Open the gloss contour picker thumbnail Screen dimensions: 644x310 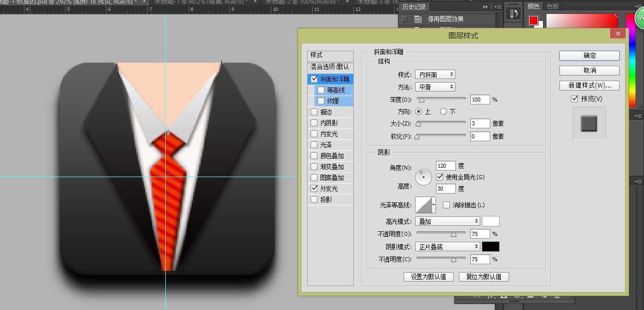[423, 205]
